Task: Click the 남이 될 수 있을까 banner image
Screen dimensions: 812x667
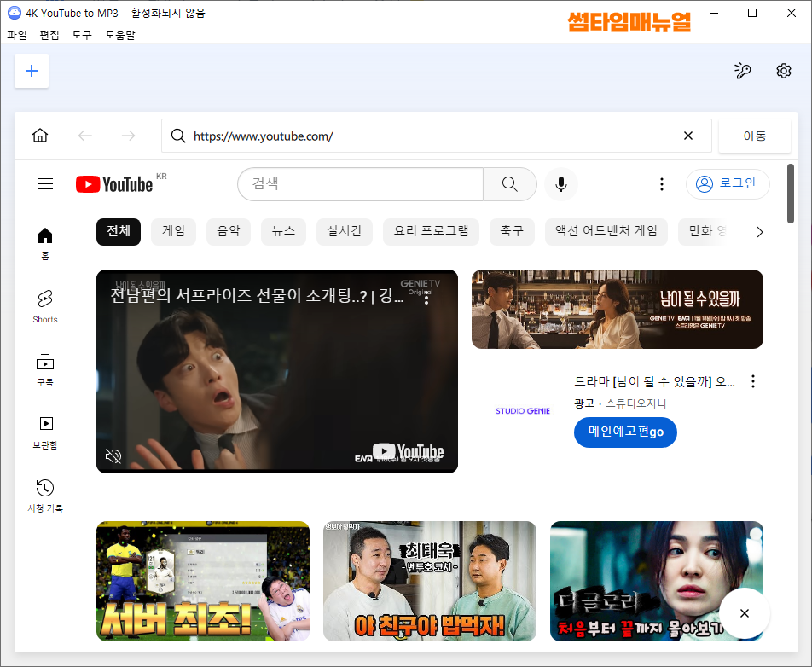Action: tap(618, 309)
